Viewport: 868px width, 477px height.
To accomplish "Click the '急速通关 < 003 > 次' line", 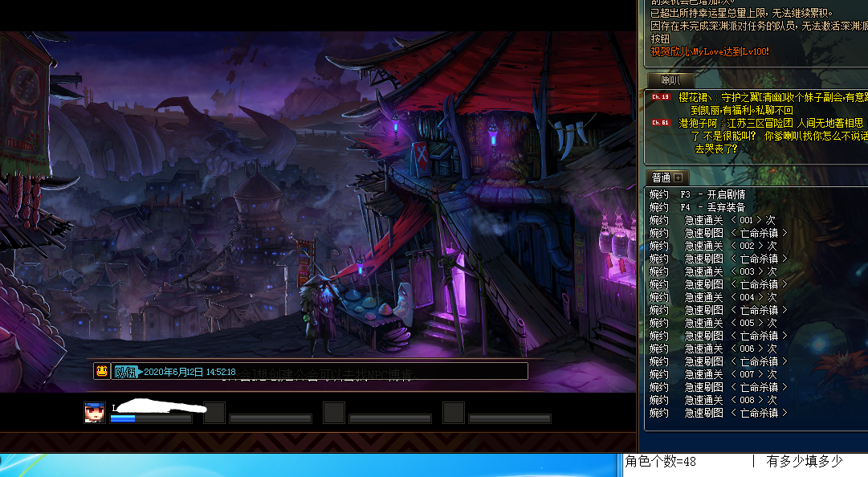I will (713, 271).
